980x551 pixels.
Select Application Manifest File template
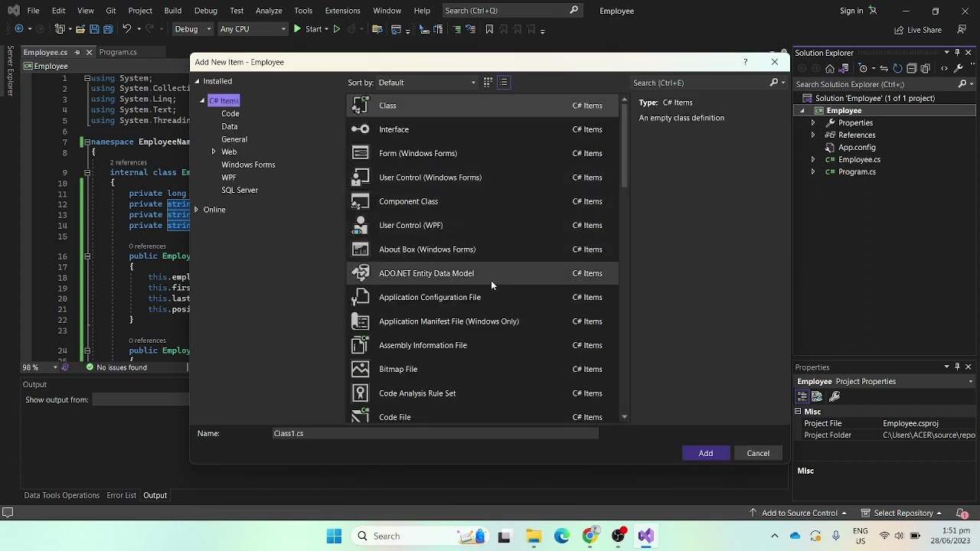pyautogui.click(x=482, y=321)
